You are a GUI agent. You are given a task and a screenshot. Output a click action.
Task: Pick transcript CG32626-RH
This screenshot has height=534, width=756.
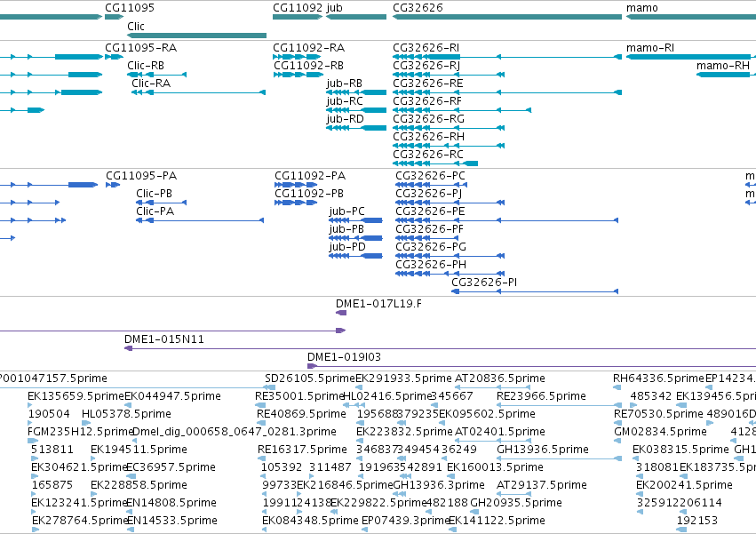(428, 137)
